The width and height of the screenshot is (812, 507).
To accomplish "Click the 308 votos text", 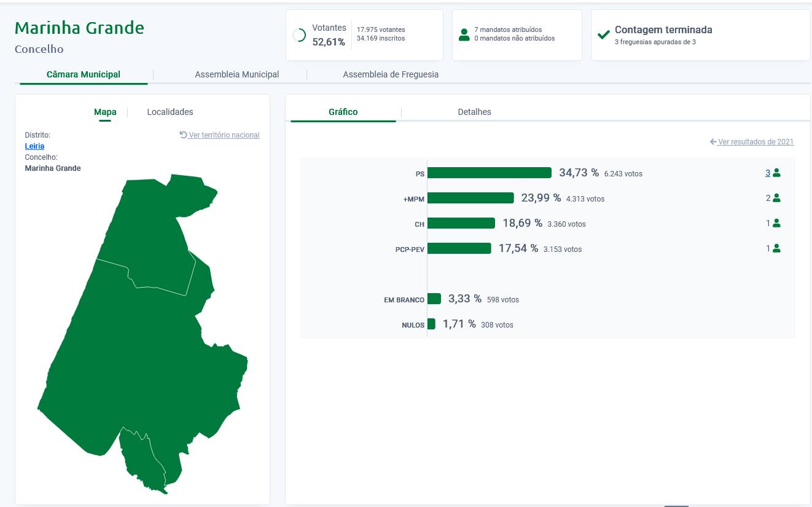I will [498, 325].
